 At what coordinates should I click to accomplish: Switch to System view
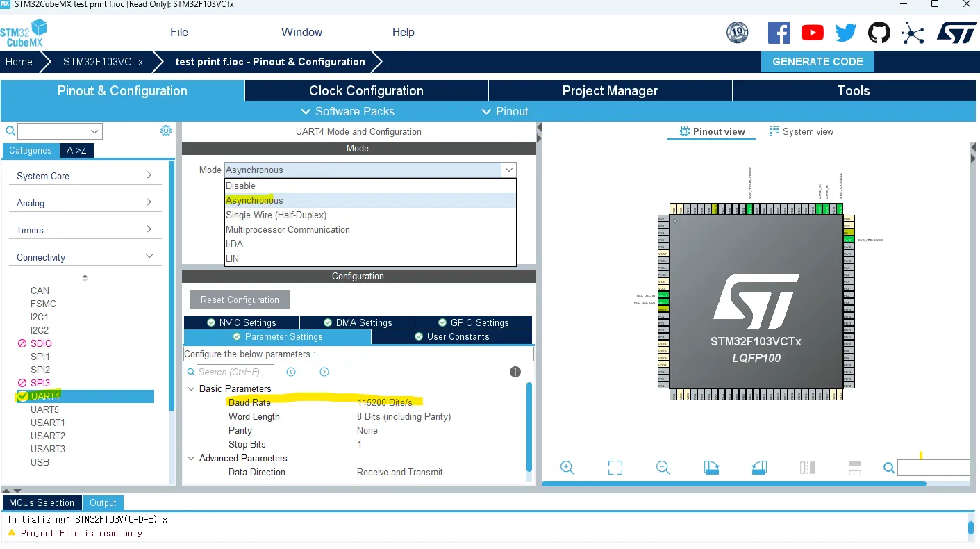[801, 131]
